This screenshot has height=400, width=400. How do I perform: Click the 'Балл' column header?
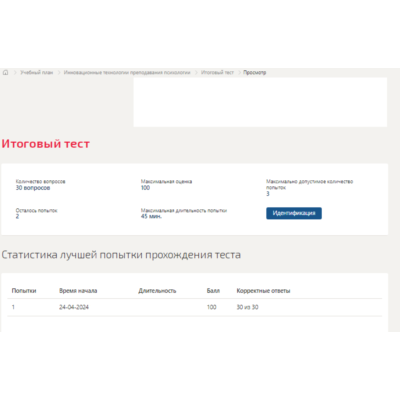[213, 291]
